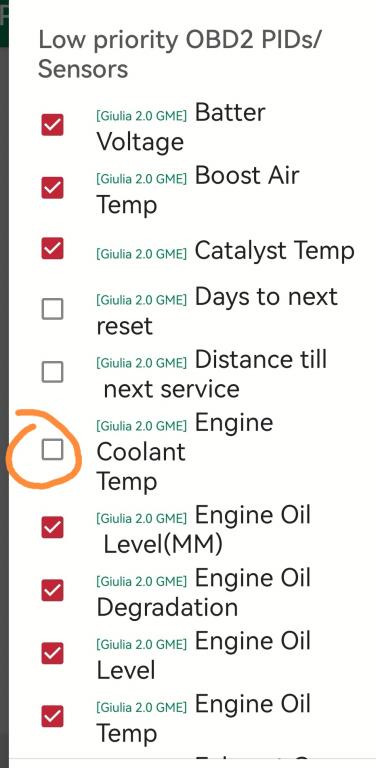The image size is (376, 768).
Task: Select the Engine Oil Level(MM) entry
Action: point(204,530)
